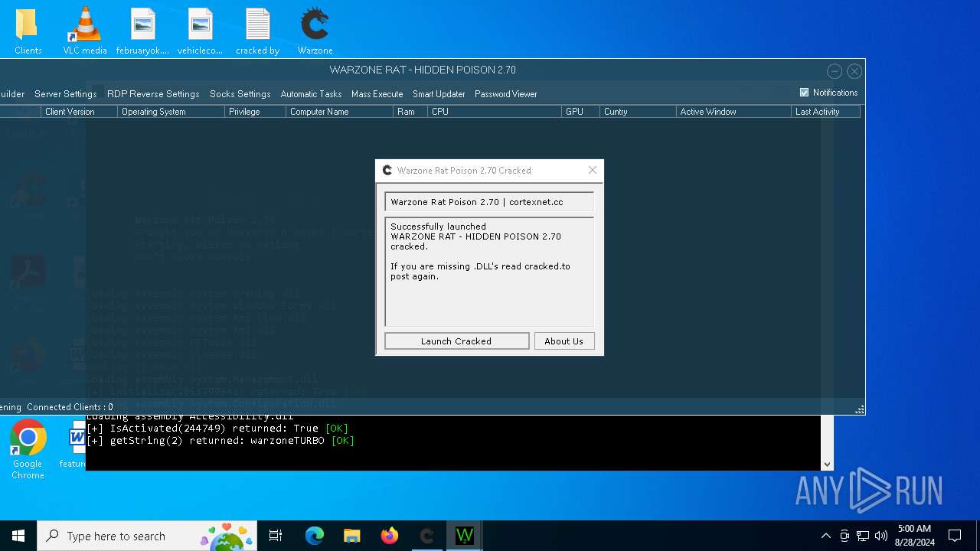The image size is (980, 551).
Task: Open the Automatic Tasks menu
Action: click(x=311, y=94)
